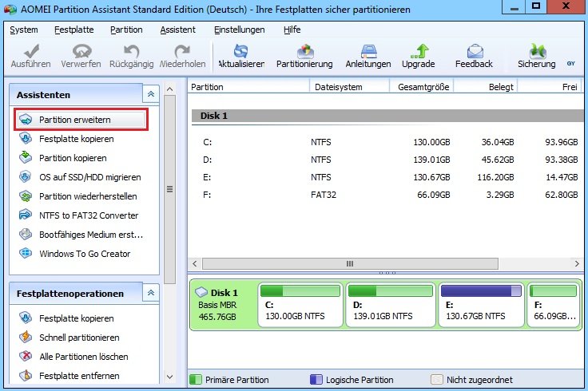Refresh disks with the Aktualisieren icon
This screenshot has width=588, height=391.
coord(241,51)
